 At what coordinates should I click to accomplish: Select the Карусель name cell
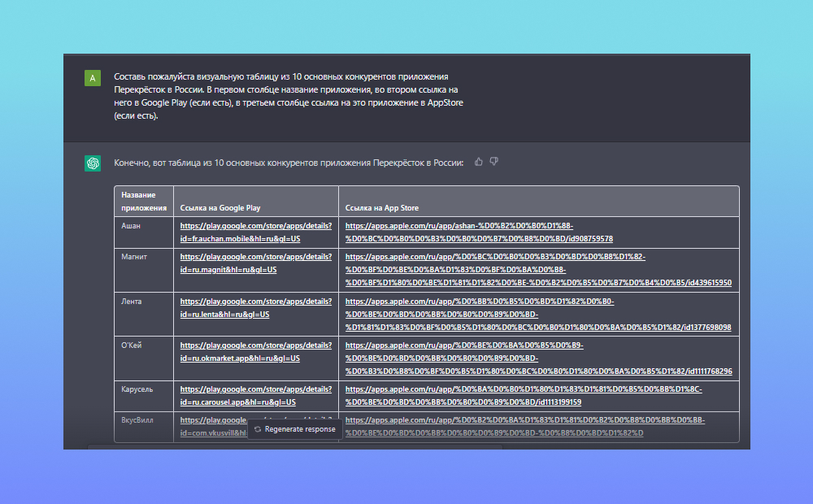144,396
